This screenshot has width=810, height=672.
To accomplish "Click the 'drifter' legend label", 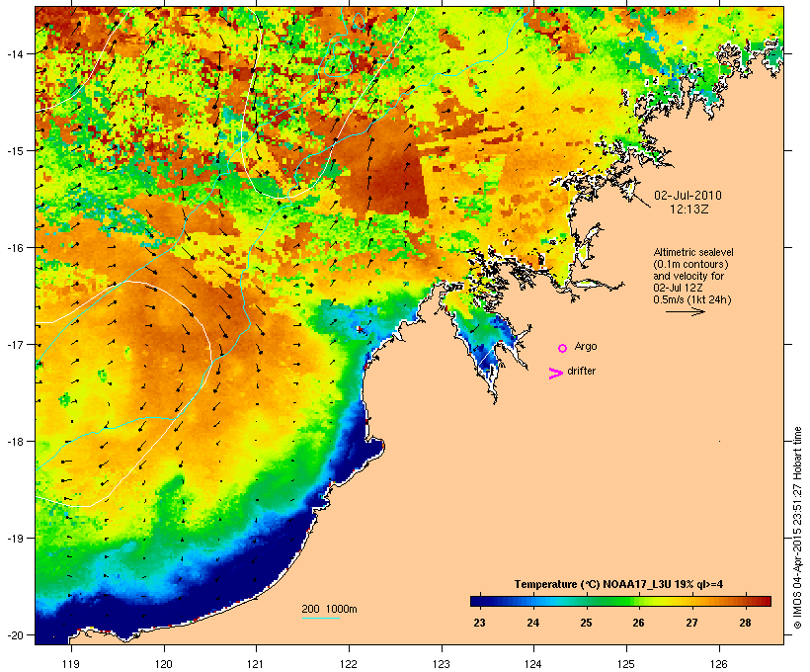I will [581, 371].
